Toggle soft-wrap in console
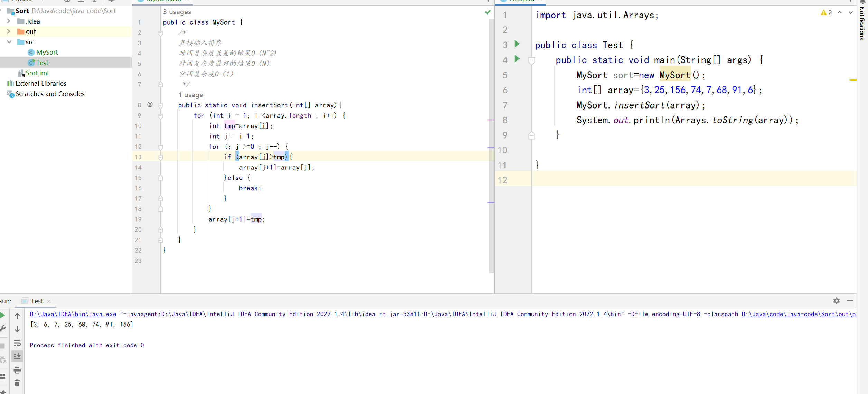 click(x=17, y=343)
